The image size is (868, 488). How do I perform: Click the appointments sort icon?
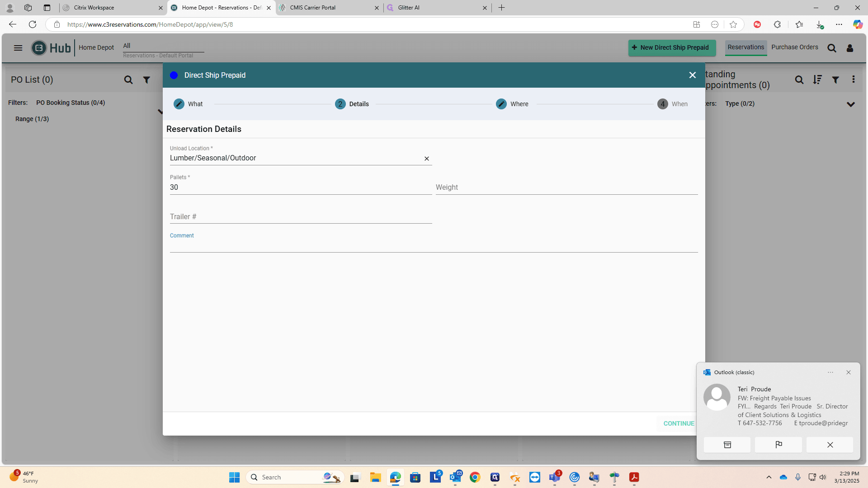point(817,80)
